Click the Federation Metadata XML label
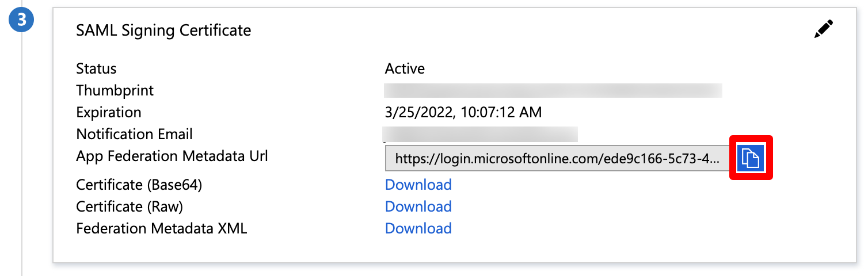This screenshot has width=868, height=276. (161, 228)
